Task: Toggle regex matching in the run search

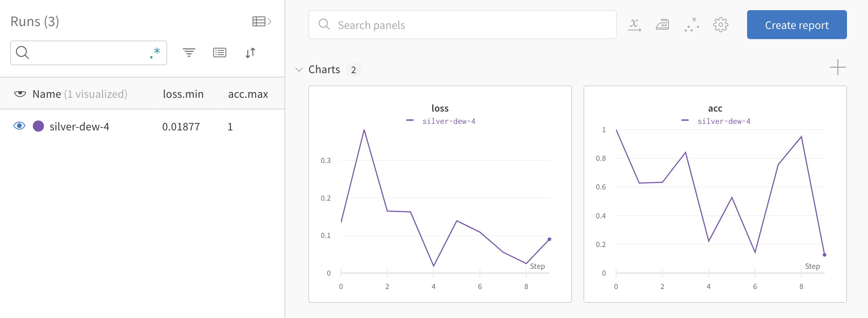Action: [x=155, y=53]
